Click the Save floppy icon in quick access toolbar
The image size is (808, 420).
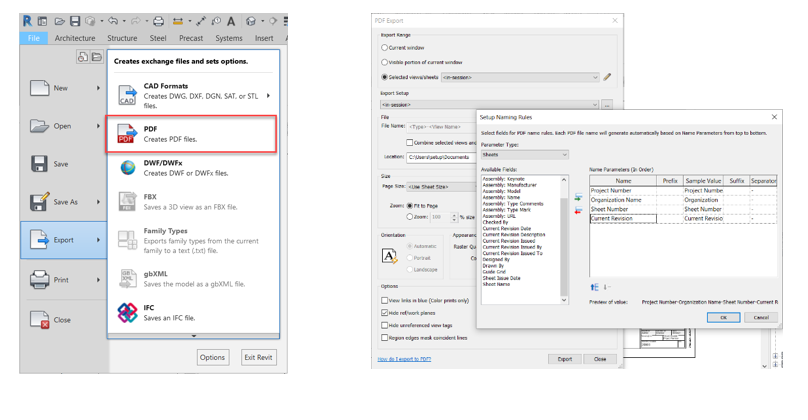point(75,21)
